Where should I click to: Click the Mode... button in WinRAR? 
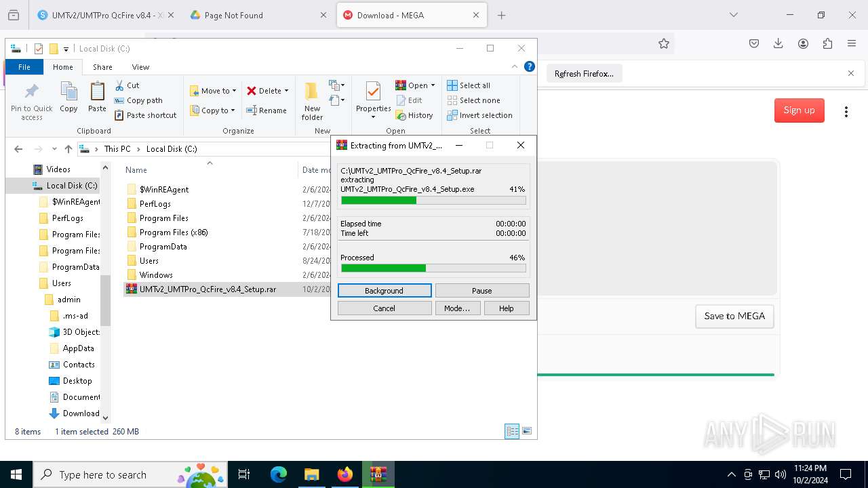pos(457,308)
